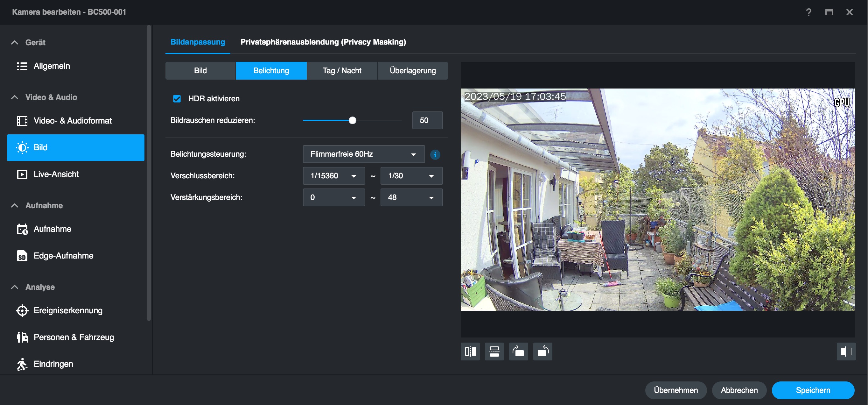Open the Belichtungssteuerung dropdown
Viewport: 868px width, 405px height.
click(364, 154)
